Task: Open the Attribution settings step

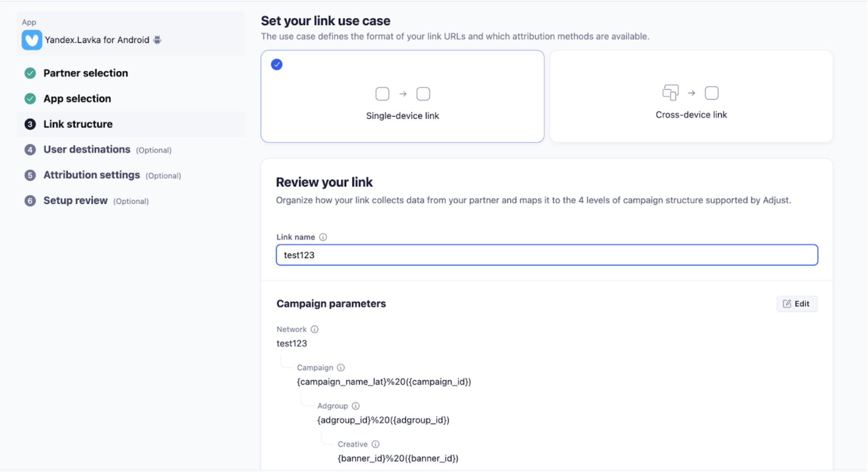Action: pos(91,175)
